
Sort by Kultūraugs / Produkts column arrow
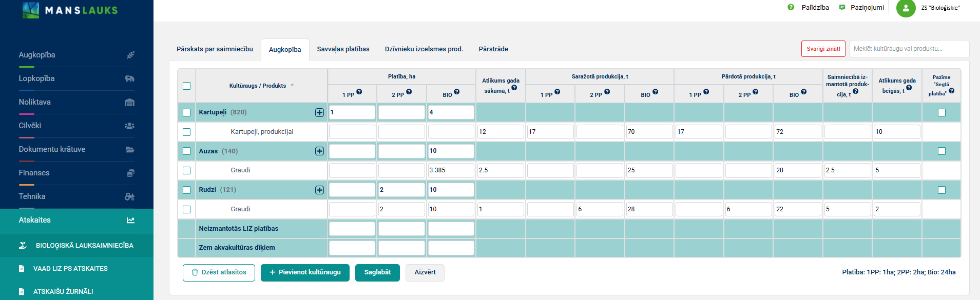point(292,85)
